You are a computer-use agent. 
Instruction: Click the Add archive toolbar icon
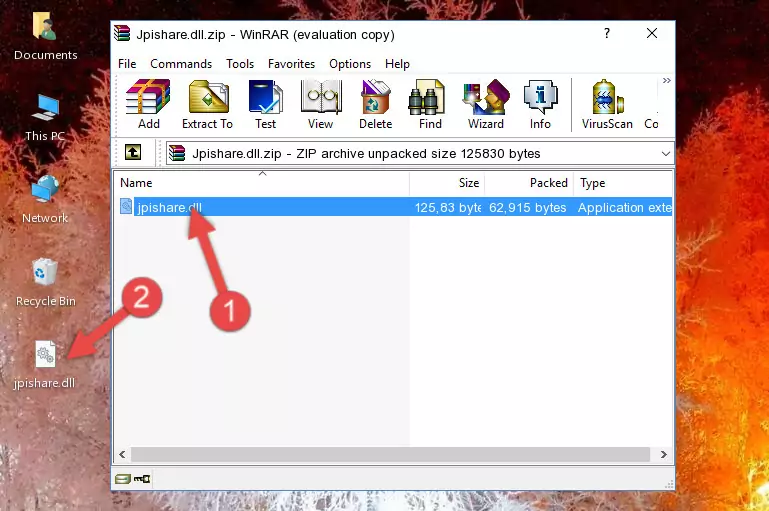click(x=148, y=104)
